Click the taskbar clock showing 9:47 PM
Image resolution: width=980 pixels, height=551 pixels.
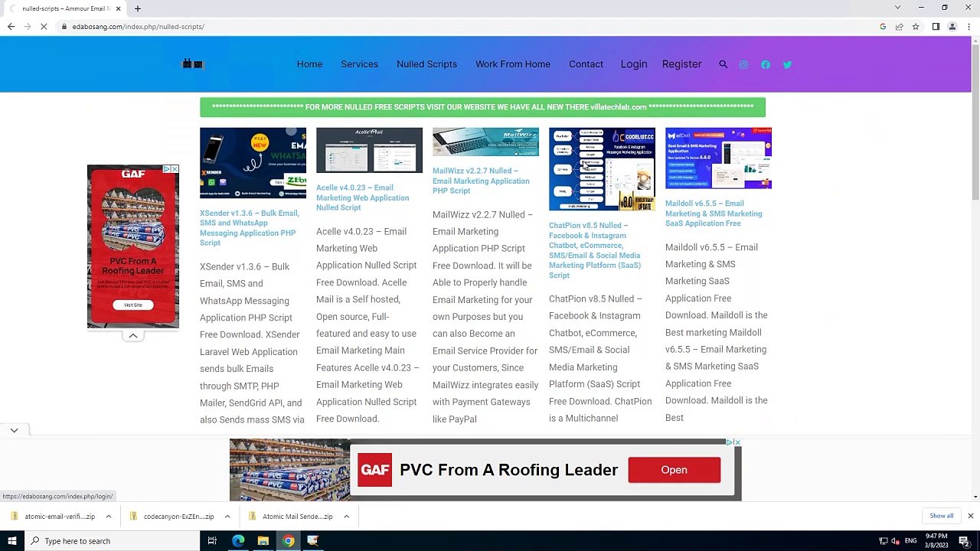936,541
